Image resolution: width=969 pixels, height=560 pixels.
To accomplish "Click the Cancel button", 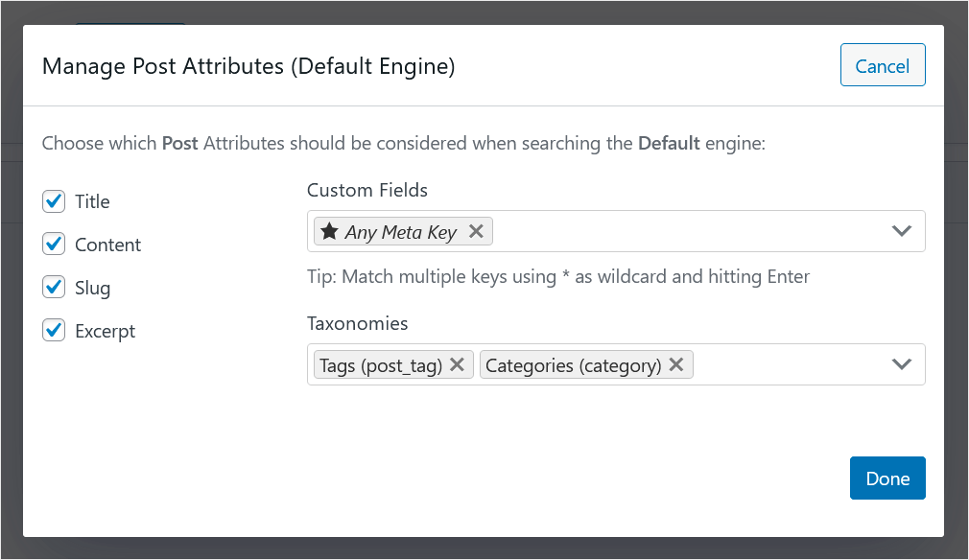I will click(883, 65).
